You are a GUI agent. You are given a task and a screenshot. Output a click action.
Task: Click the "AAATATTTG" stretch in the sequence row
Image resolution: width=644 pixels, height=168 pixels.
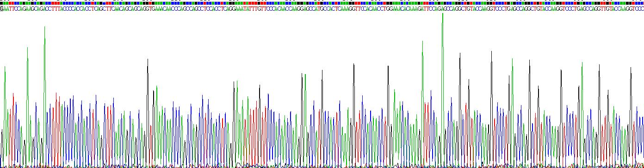(x=248, y=9)
